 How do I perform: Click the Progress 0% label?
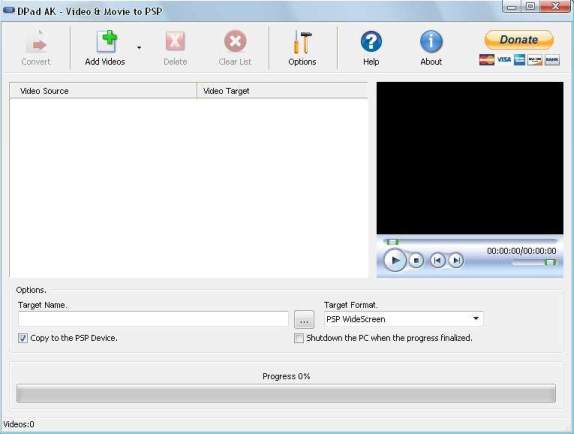pos(286,376)
